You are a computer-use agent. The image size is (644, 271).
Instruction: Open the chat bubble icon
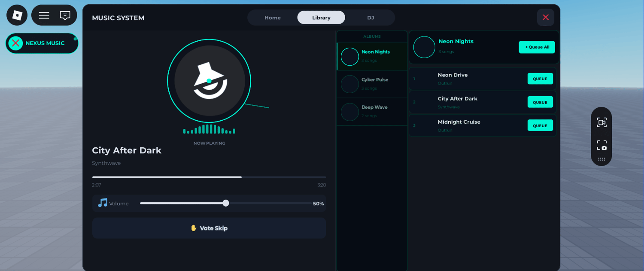pos(65,15)
